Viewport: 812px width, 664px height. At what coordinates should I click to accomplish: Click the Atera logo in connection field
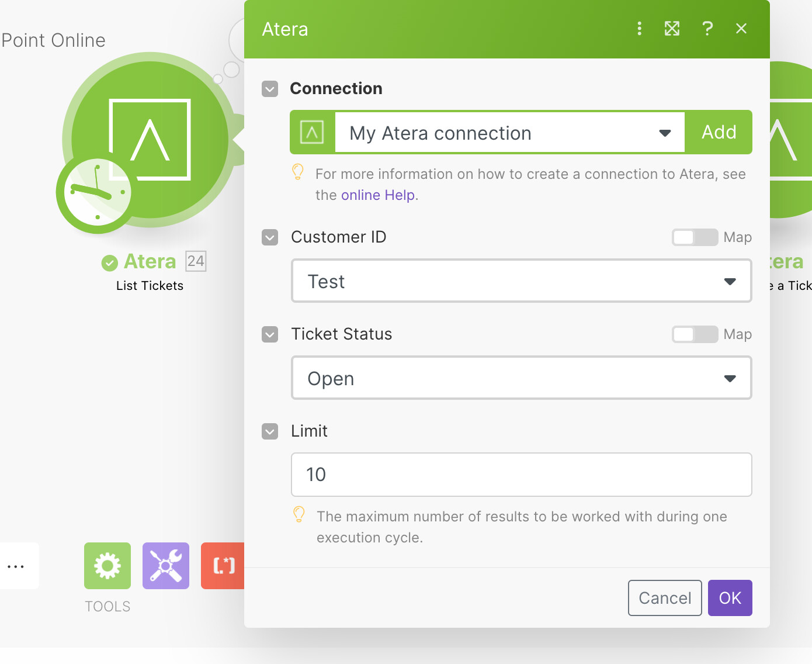click(x=312, y=132)
